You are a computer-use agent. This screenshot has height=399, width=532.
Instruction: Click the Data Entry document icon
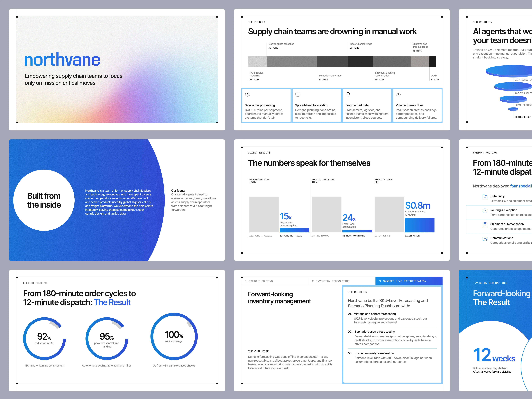click(x=485, y=197)
